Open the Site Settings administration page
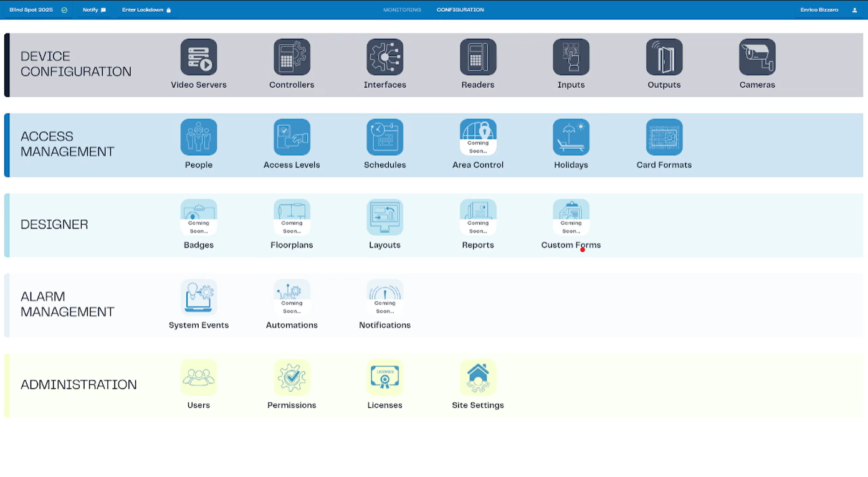The height and width of the screenshot is (477, 868). coord(477,377)
